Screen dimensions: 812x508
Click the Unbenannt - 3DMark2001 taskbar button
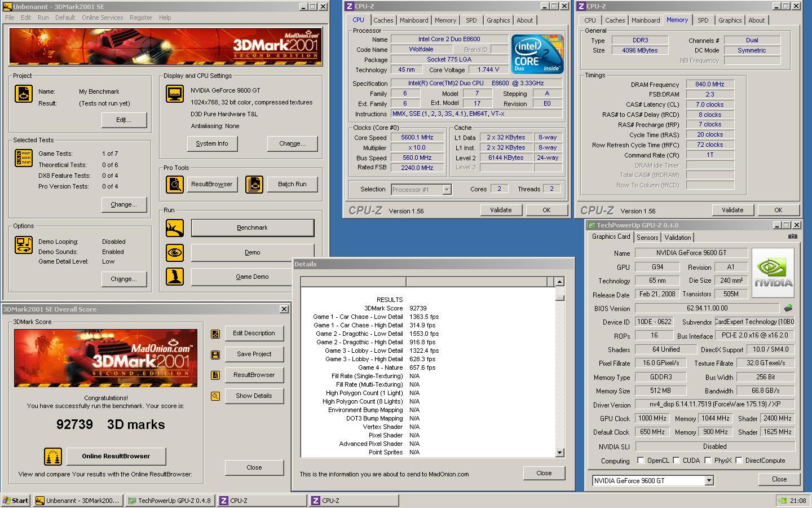click(78, 500)
